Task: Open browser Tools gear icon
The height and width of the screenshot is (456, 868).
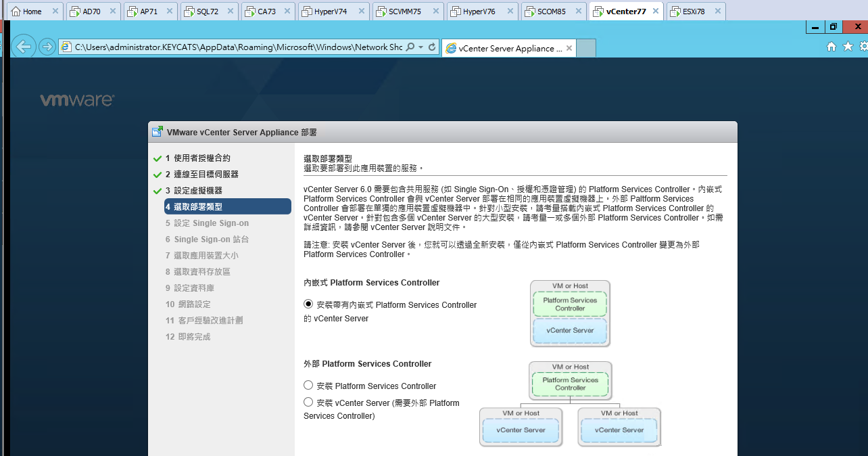Action: coord(863,47)
